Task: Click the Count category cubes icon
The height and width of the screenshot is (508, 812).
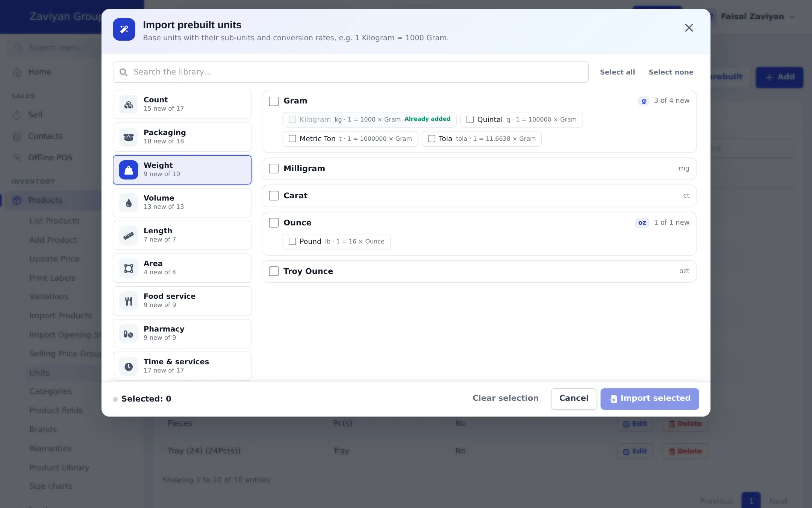Action: [x=129, y=105]
